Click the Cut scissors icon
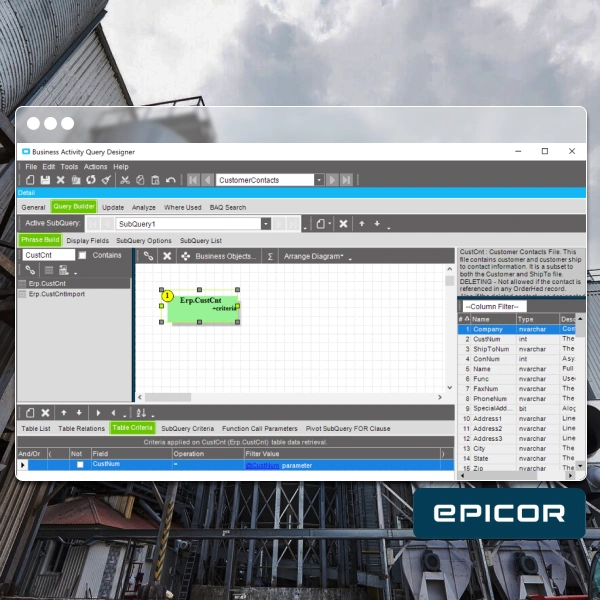This screenshot has width=600, height=600. click(x=125, y=180)
